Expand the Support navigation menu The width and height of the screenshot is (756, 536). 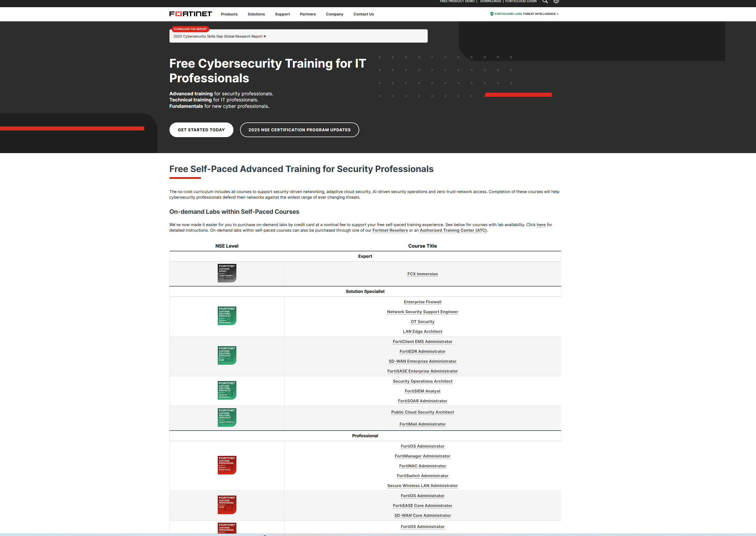pos(282,14)
